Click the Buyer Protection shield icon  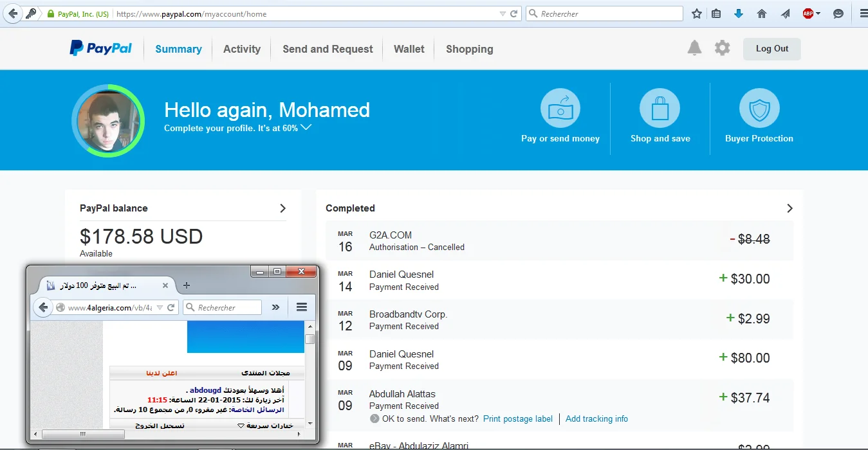click(759, 108)
